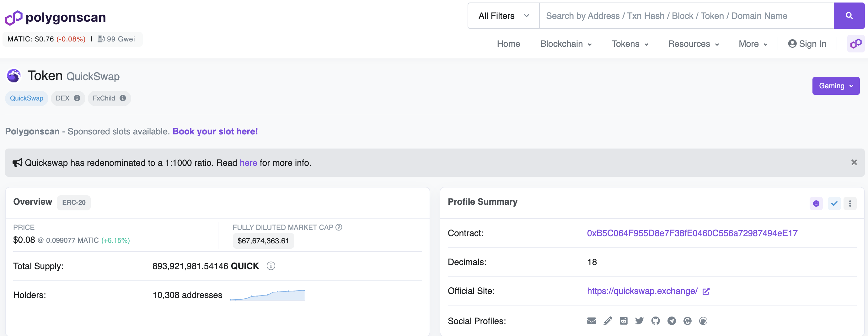The height and width of the screenshot is (336, 868).
Task: Open the quickswap.exchange official site link
Action: point(642,291)
